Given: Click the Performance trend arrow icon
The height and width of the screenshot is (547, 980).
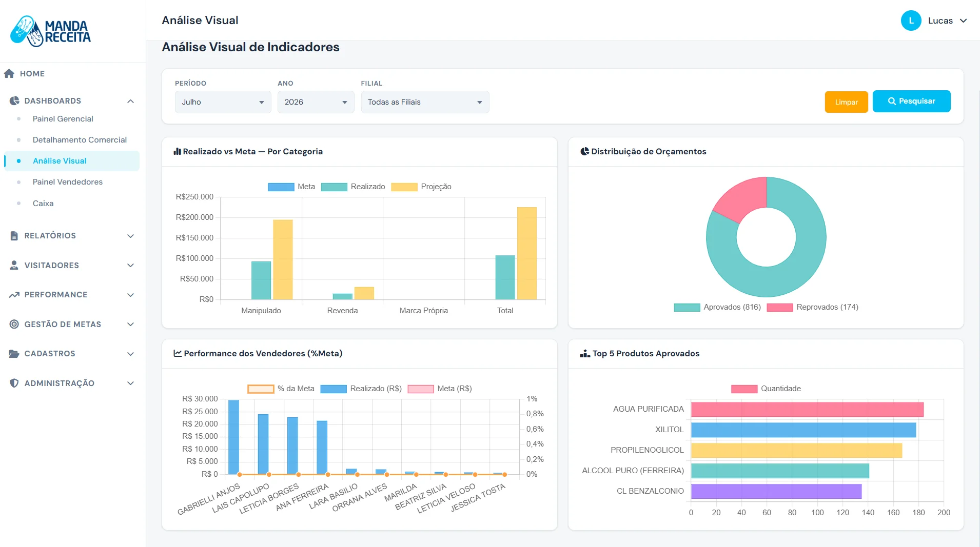Looking at the screenshot, I should (14, 295).
